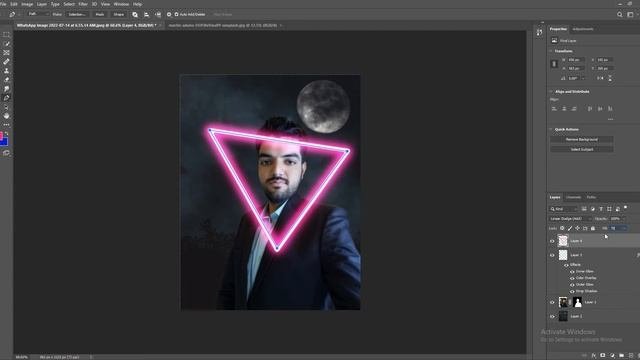
Task: Select the Pen tool in the toolbar
Action: point(6,98)
